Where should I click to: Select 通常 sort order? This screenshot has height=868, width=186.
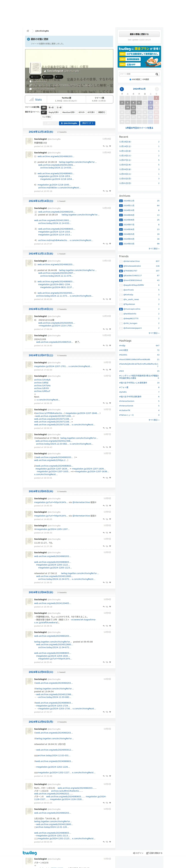(44, 107)
